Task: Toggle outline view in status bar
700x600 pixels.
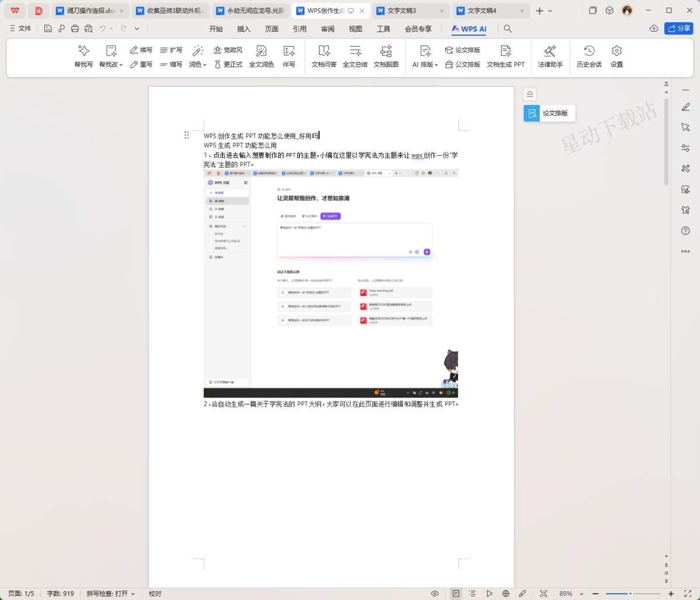Action: (473, 594)
